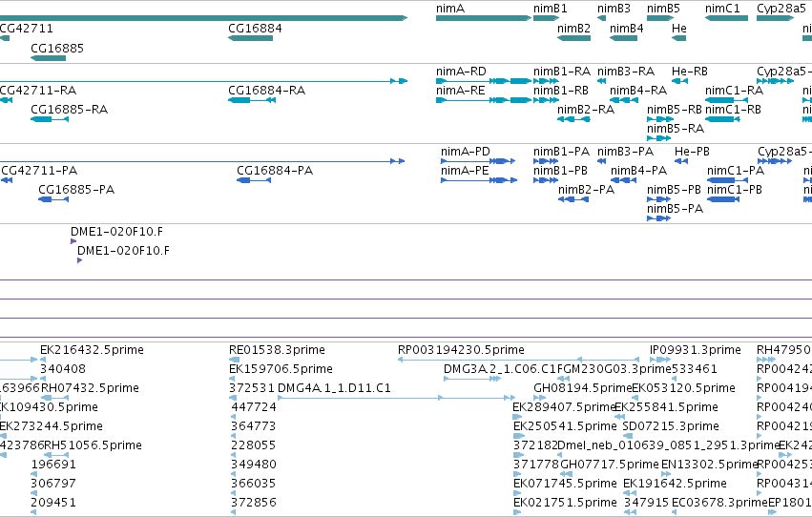Select protein nimB1-PA

[x=546, y=161]
